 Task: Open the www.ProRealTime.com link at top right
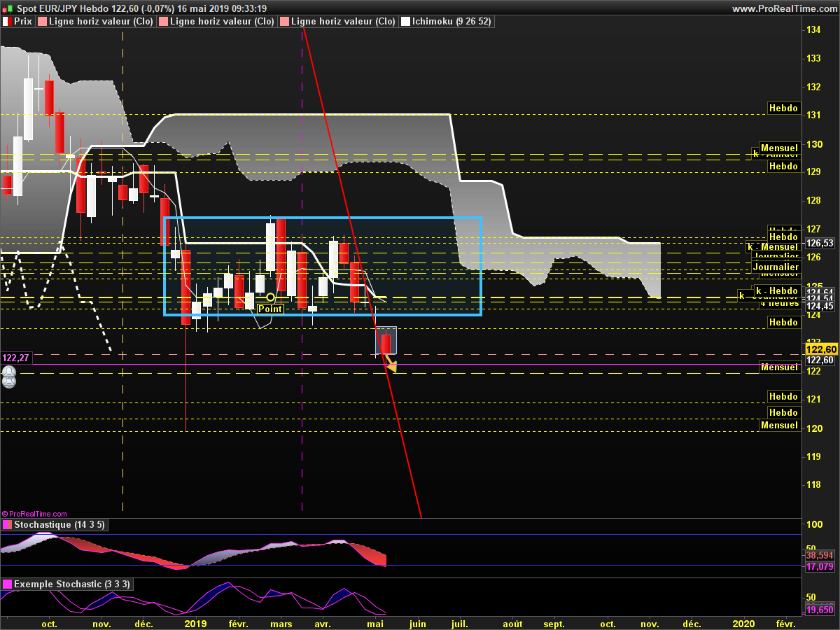tap(784, 8)
